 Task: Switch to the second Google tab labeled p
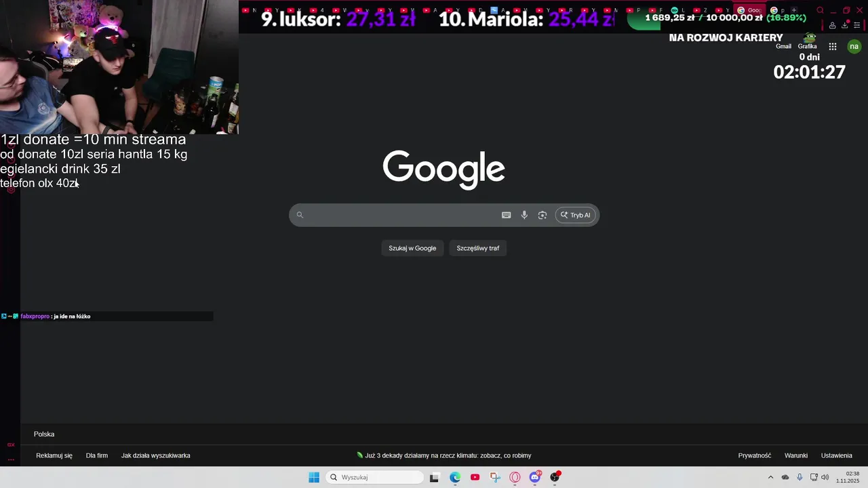(x=777, y=10)
